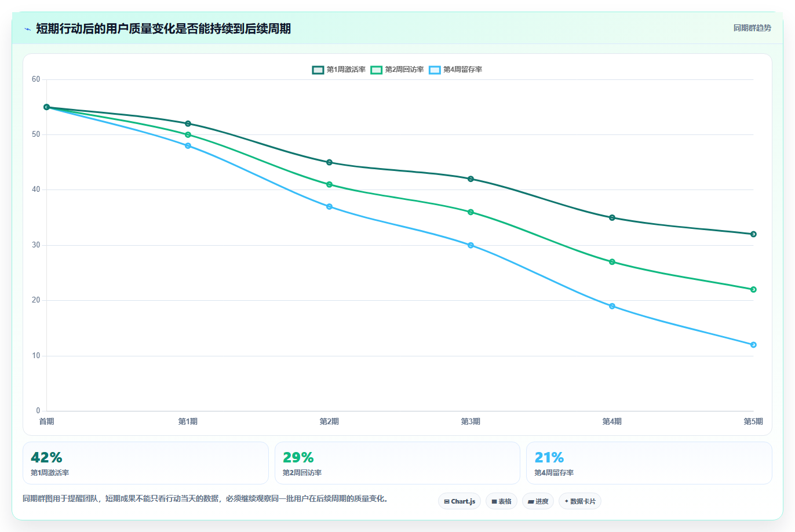Click the 10 y-axis tick label
795x532 pixels.
point(36,356)
